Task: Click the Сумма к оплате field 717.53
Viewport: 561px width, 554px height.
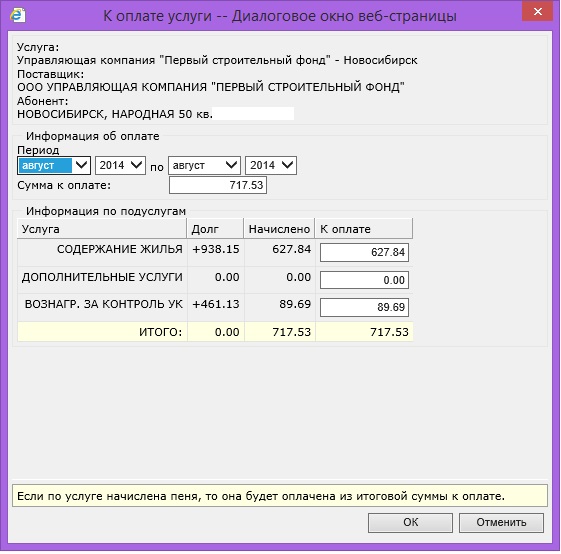Action: (x=218, y=185)
